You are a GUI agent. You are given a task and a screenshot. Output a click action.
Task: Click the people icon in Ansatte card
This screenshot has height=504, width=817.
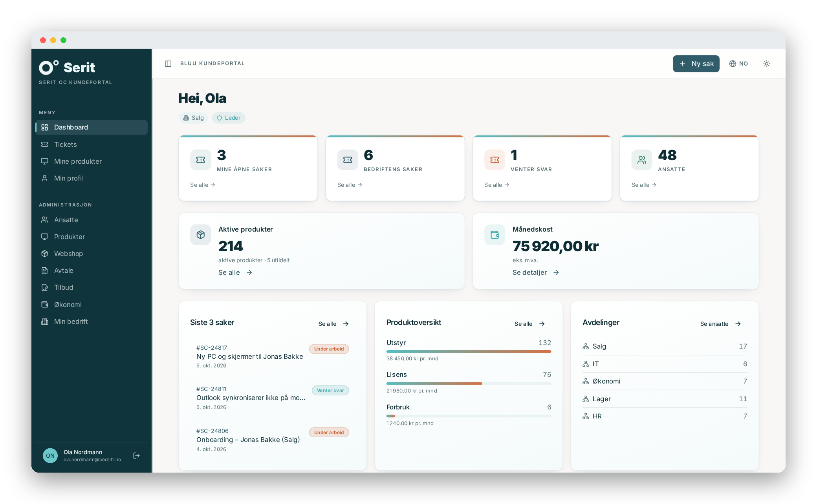642,160
